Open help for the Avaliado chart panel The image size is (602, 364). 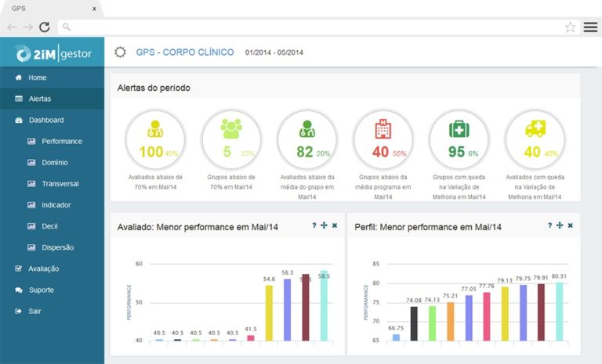tap(314, 225)
